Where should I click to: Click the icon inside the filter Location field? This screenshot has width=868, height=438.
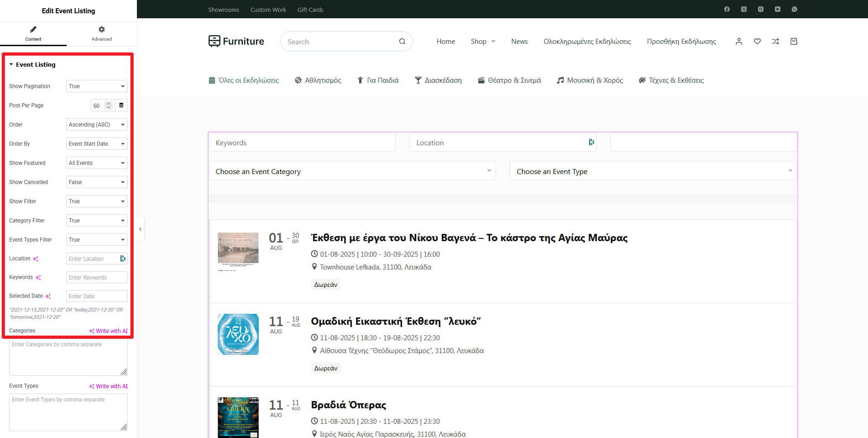click(x=591, y=142)
